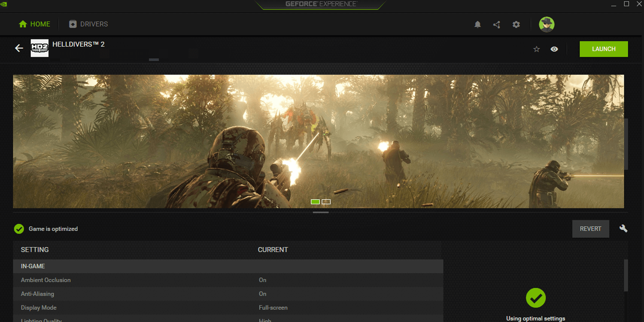Select the second screenshot indicator

point(326,202)
